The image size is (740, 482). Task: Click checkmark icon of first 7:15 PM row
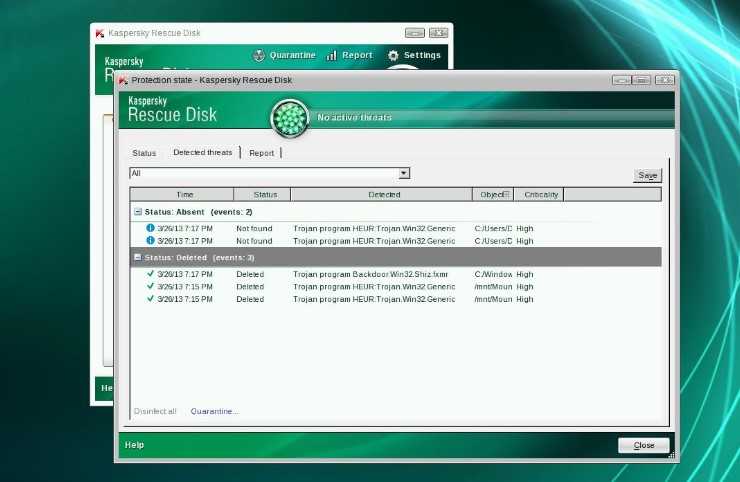click(151, 286)
